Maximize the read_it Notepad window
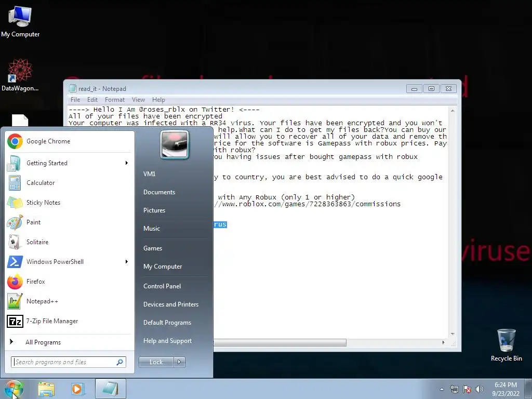Image resolution: width=532 pixels, height=399 pixels. 431,89
